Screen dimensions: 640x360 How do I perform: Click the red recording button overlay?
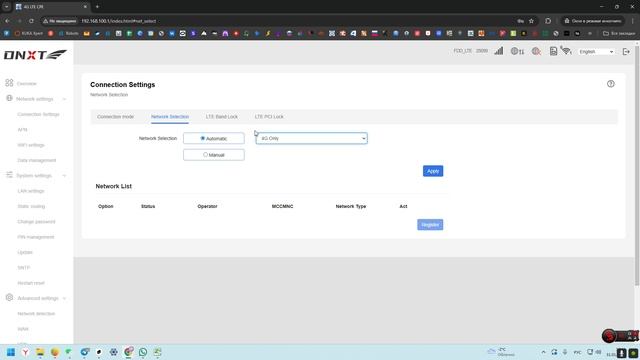coord(609,336)
